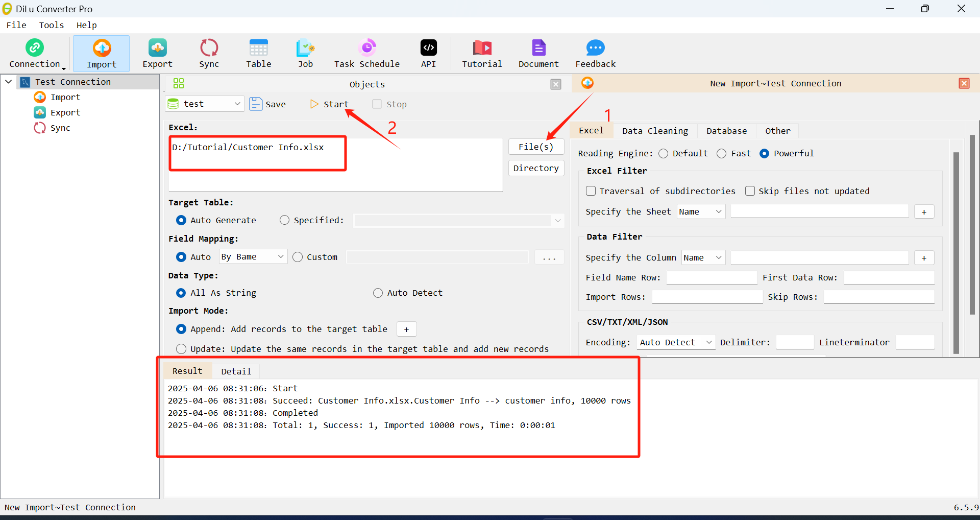
Task: Click the plus button beside Append mode
Action: 406,329
